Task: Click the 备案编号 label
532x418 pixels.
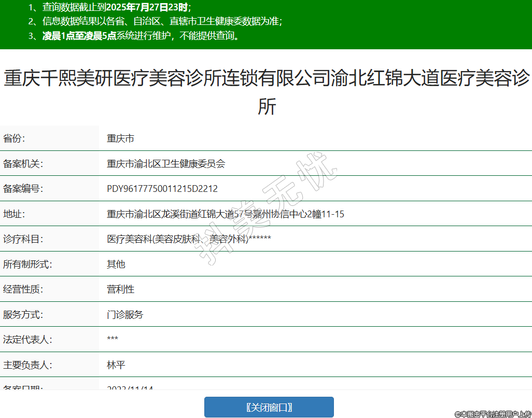Action: [23, 189]
